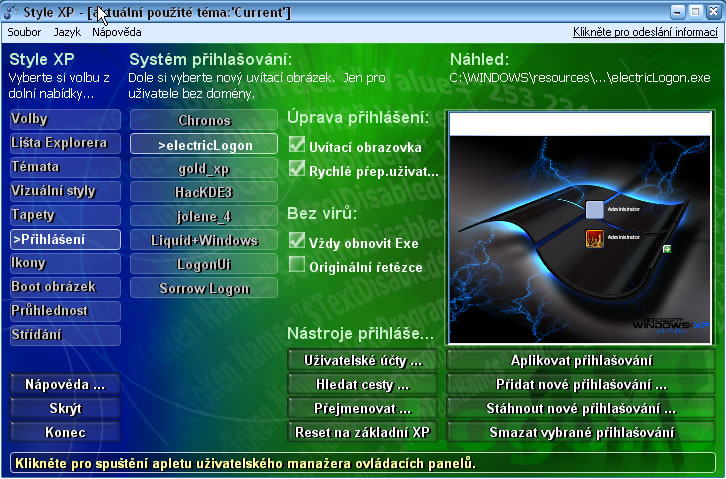
Task: Click the yellow status bar hint text
Action: point(245,463)
